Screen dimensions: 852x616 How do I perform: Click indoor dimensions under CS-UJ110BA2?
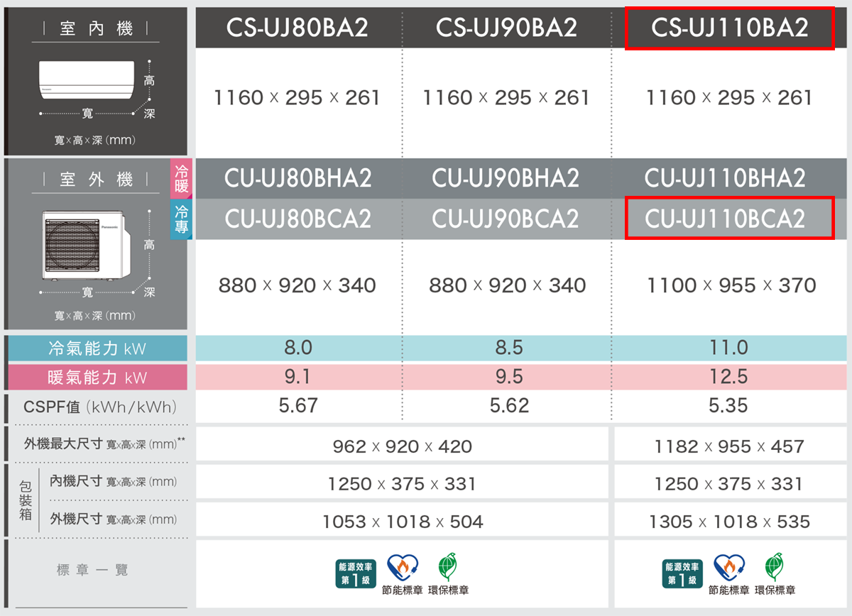coord(729,98)
